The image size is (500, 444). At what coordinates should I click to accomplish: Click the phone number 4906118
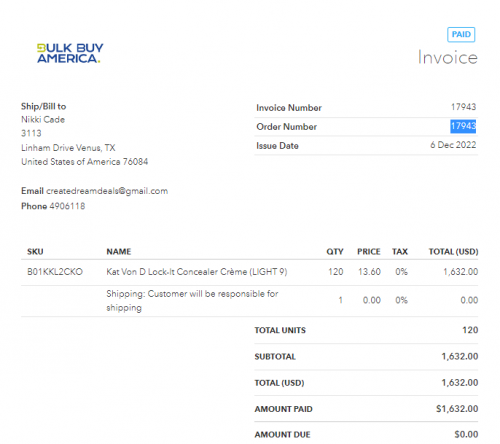67,206
